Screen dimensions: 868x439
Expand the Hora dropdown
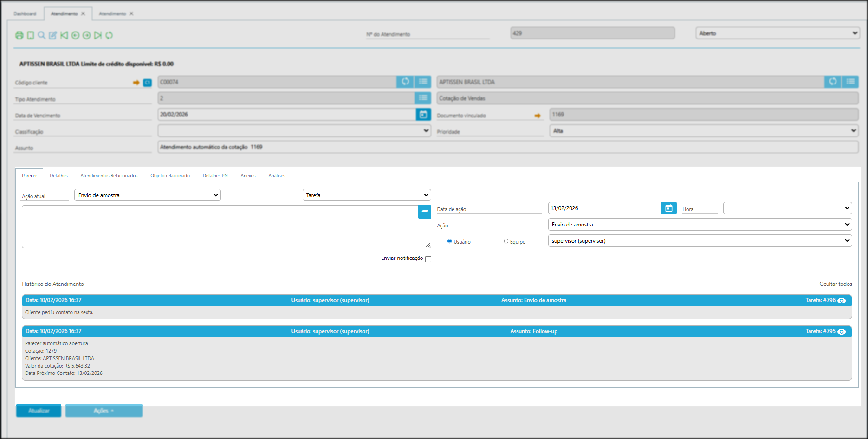(x=787, y=208)
